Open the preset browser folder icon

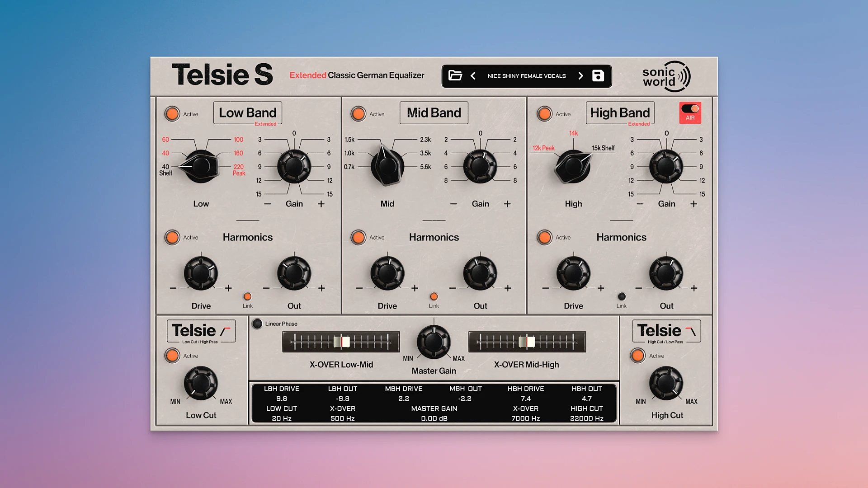point(456,76)
